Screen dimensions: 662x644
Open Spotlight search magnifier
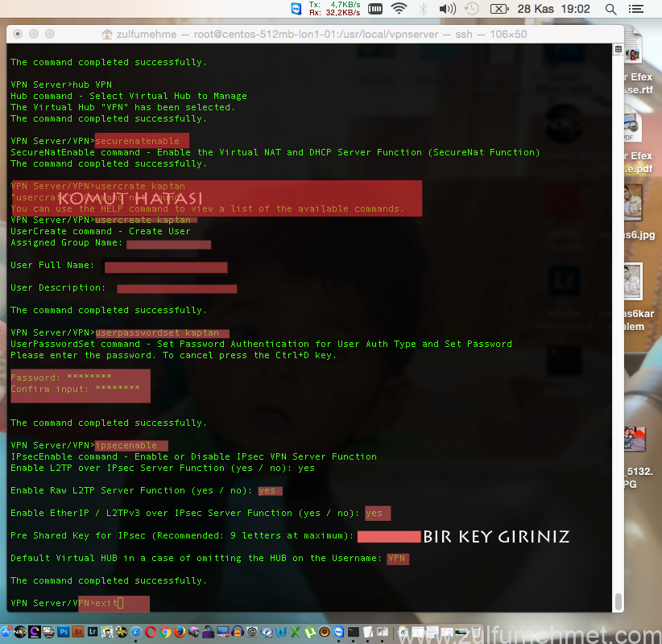610,9
